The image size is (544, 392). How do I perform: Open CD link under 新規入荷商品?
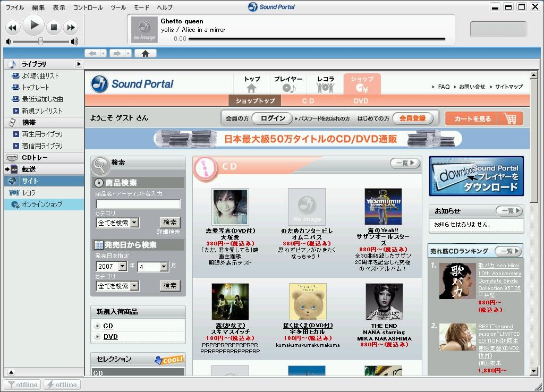pyautogui.click(x=108, y=326)
